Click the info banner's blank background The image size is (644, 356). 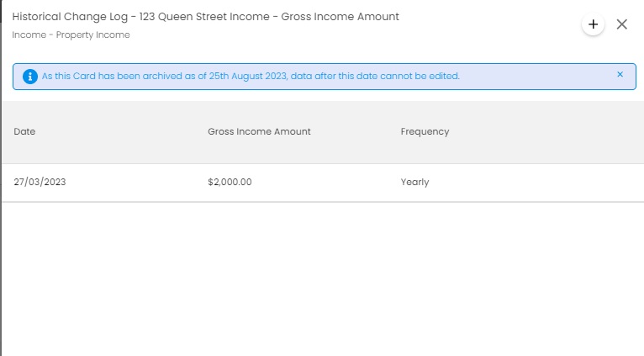click(x=534, y=77)
